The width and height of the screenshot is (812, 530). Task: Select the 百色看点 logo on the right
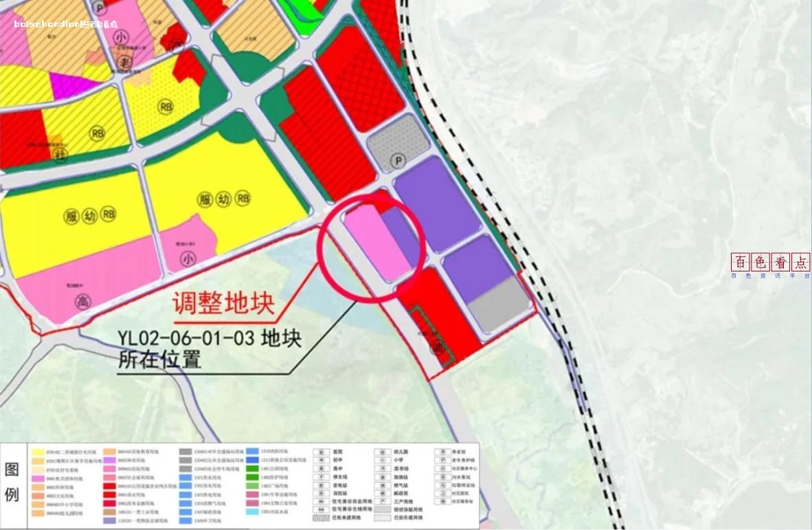point(771,262)
